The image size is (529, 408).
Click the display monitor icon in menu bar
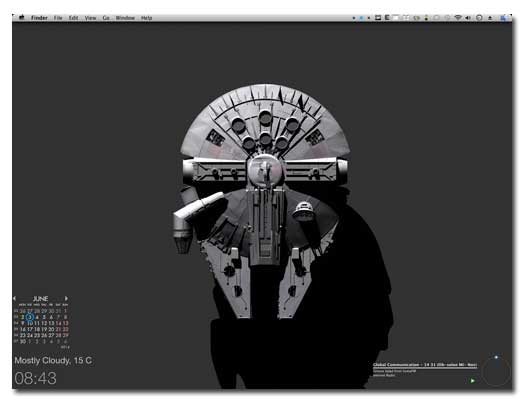(378, 18)
